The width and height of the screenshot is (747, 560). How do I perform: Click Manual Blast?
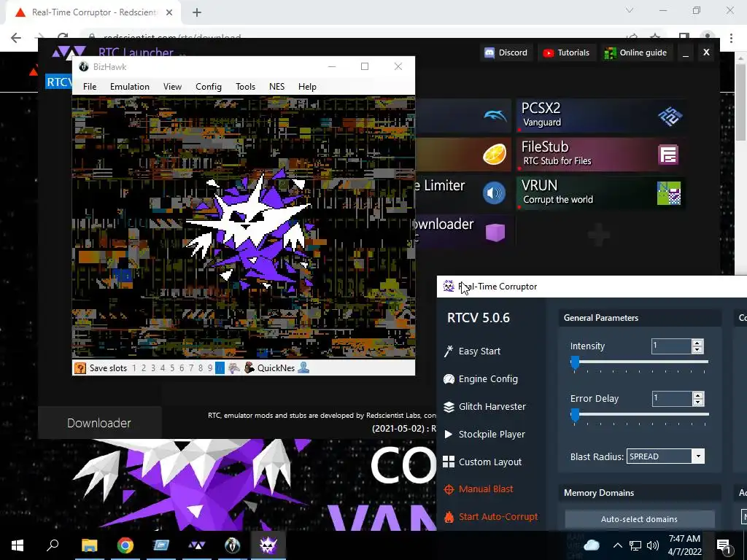(x=485, y=489)
